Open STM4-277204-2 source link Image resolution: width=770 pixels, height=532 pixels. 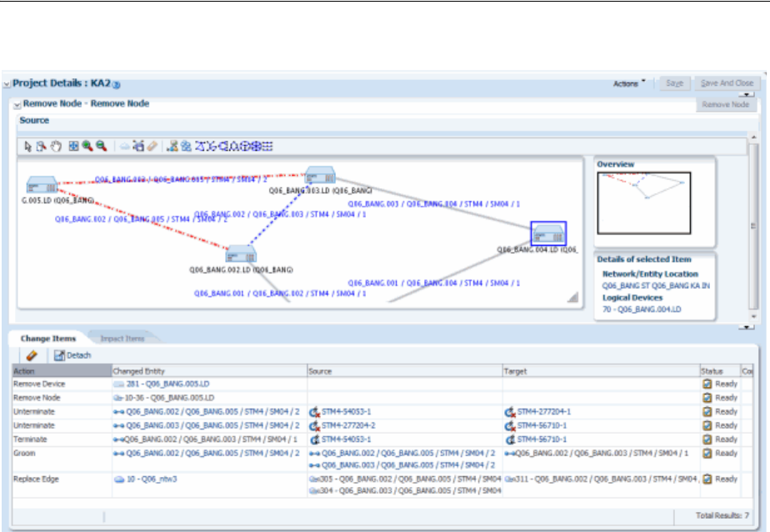(348, 425)
